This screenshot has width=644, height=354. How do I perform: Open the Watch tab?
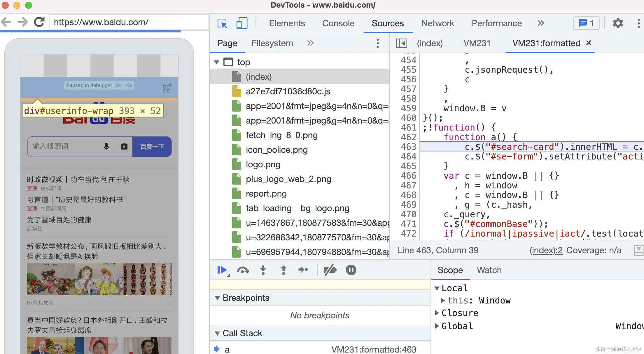[489, 270]
